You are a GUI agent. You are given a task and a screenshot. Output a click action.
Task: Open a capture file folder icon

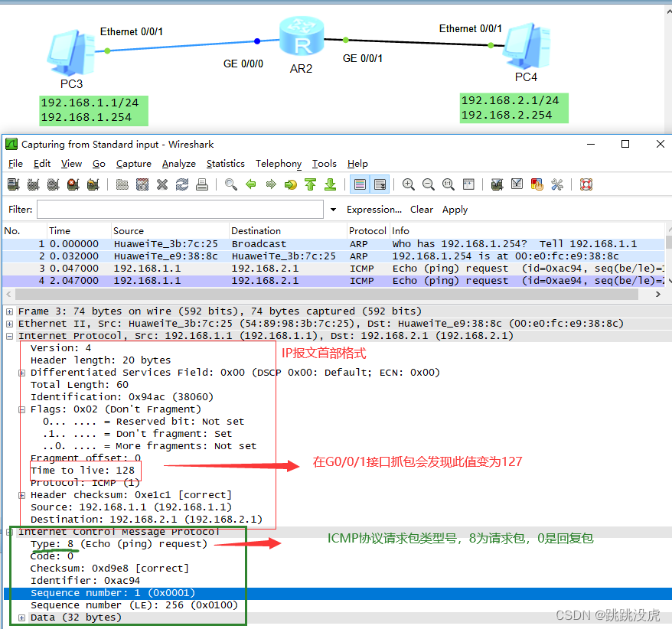122,184
